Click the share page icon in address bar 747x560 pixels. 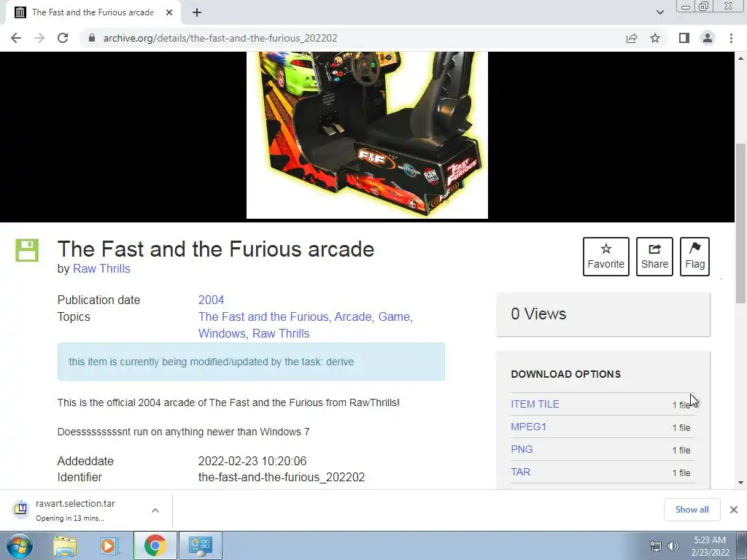pos(632,38)
